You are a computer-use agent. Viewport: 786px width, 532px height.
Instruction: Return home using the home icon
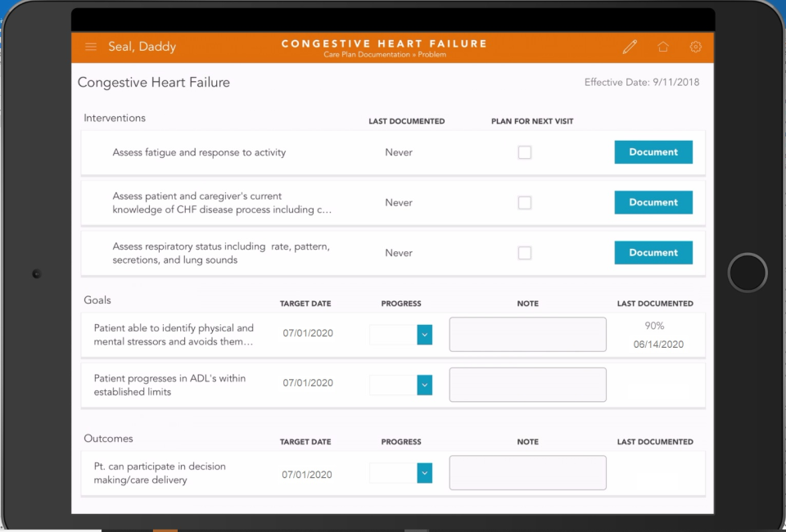coord(663,47)
